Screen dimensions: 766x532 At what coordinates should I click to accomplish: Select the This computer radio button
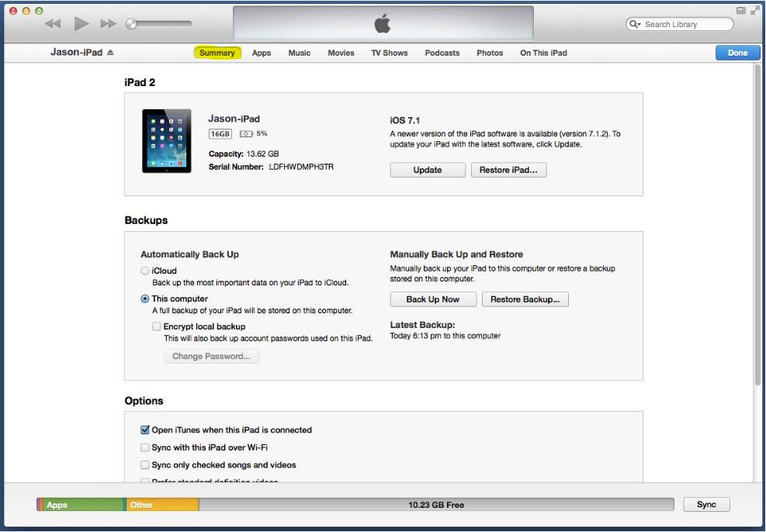tap(144, 299)
